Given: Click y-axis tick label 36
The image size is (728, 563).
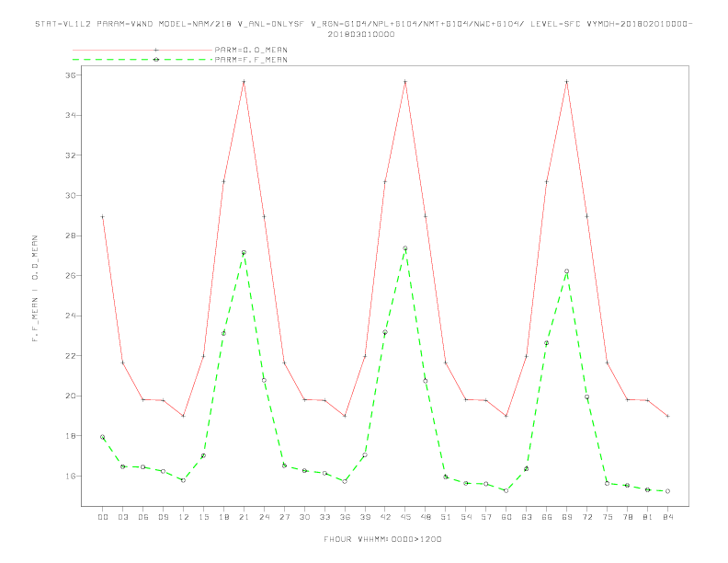Looking at the screenshot, I should pos(71,75).
